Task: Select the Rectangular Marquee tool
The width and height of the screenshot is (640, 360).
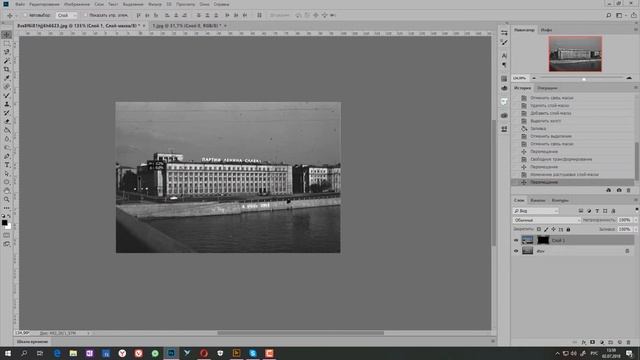Action: click(7, 43)
